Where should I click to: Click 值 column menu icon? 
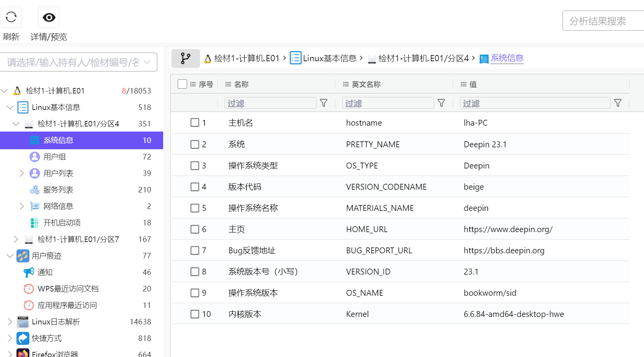(x=464, y=84)
